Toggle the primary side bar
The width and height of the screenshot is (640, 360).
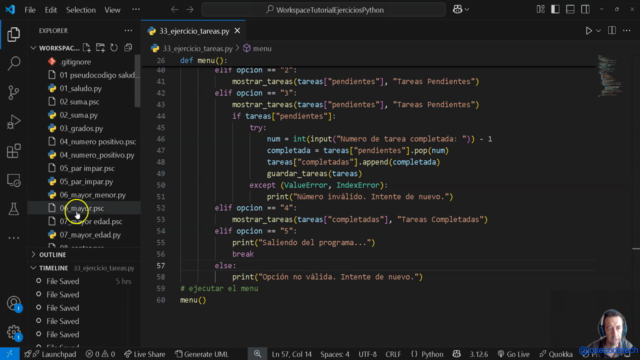click(555, 9)
